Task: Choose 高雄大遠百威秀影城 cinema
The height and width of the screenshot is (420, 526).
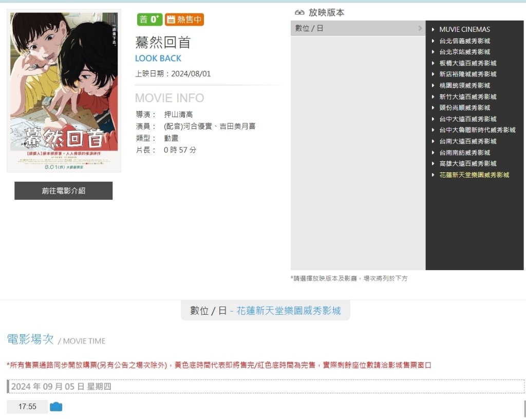Action: coord(468,164)
